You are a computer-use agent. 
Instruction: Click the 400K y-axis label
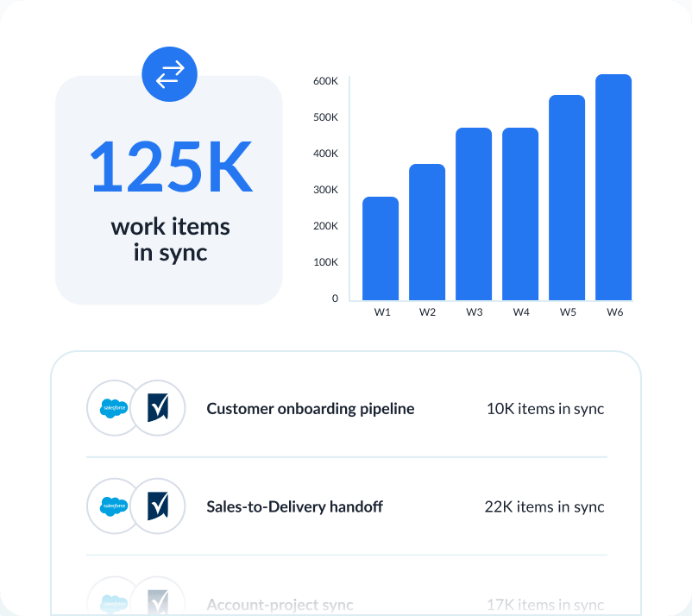[x=325, y=153]
